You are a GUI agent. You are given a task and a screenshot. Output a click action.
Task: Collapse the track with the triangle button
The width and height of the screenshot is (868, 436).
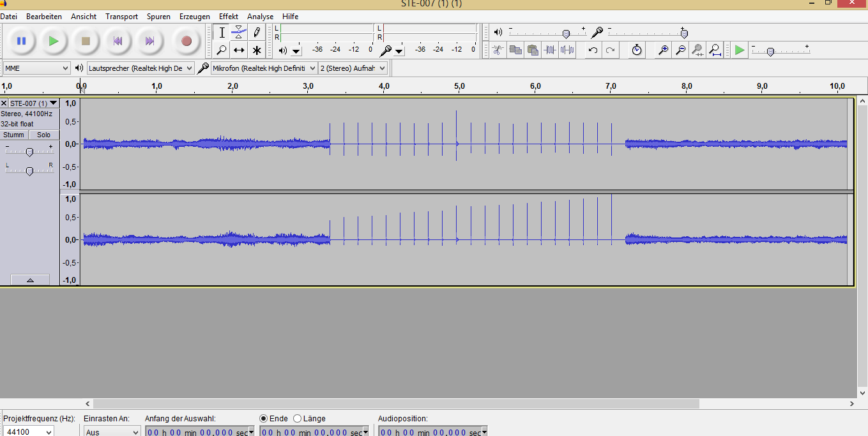(29, 280)
